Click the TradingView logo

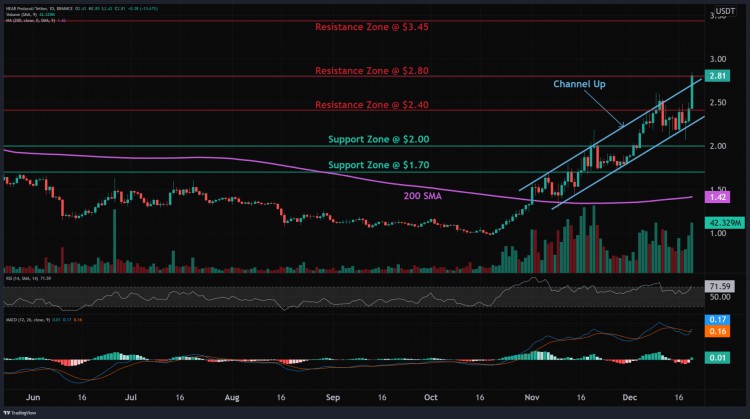click(x=20, y=413)
